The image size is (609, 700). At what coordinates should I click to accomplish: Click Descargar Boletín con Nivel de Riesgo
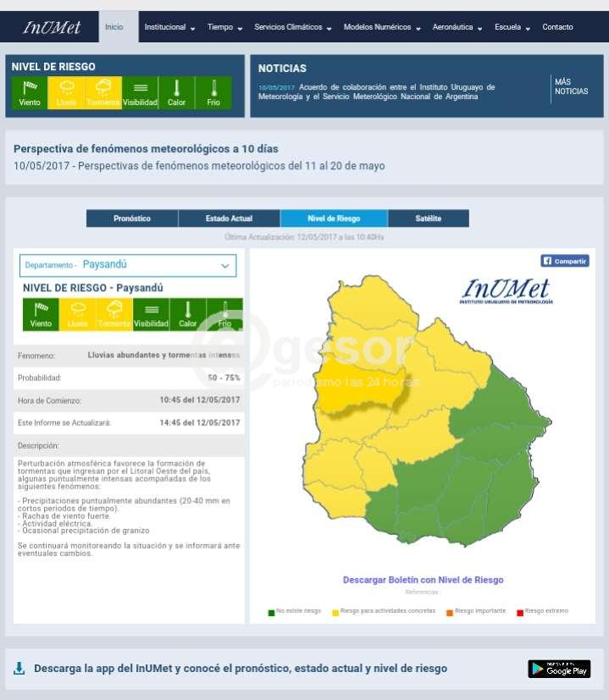pos(423,580)
